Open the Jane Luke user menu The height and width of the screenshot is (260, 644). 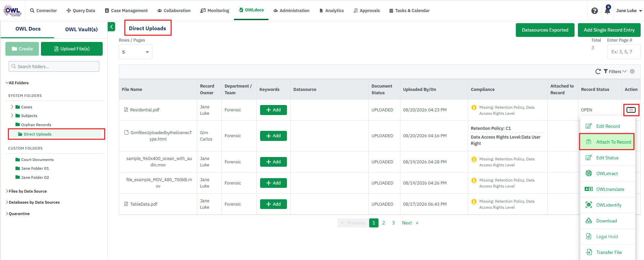click(629, 11)
